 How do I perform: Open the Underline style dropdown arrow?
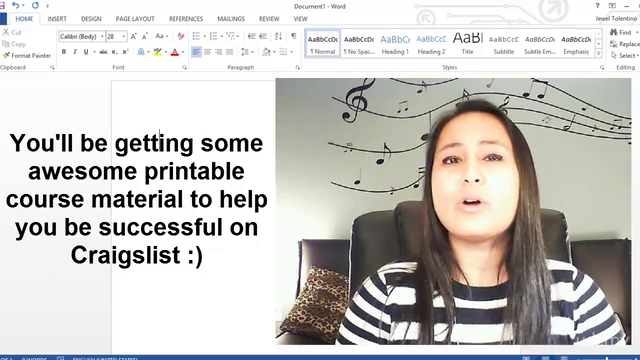[x=94, y=52]
